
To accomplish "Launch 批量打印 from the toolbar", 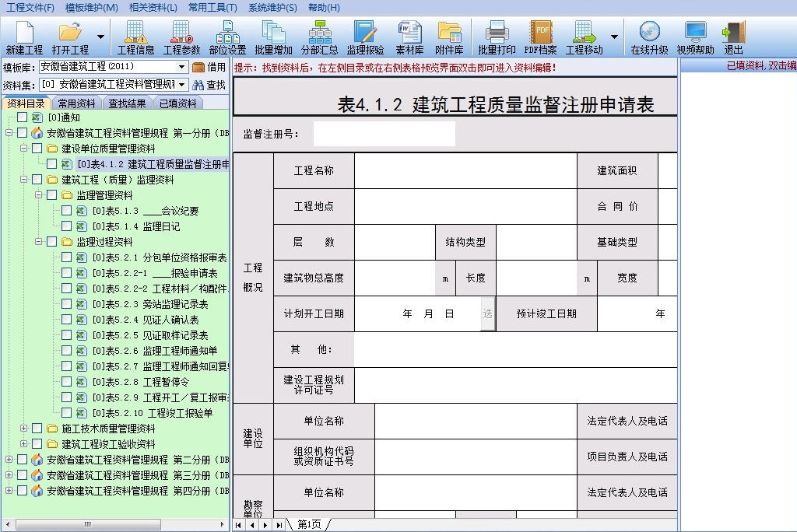I will tap(496, 36).
